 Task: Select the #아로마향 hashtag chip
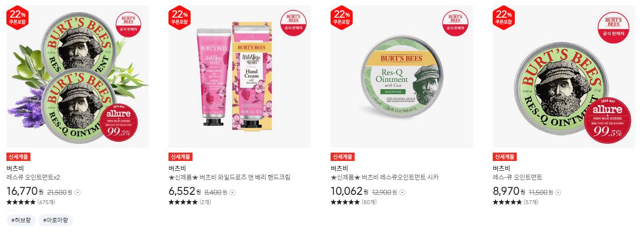(x=56, y=220)
